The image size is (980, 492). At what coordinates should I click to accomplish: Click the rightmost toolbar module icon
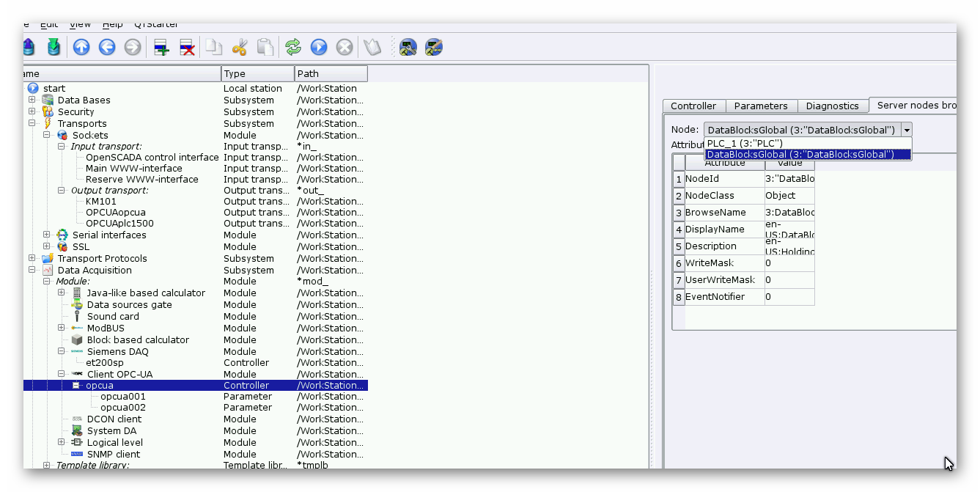point(434,48)
